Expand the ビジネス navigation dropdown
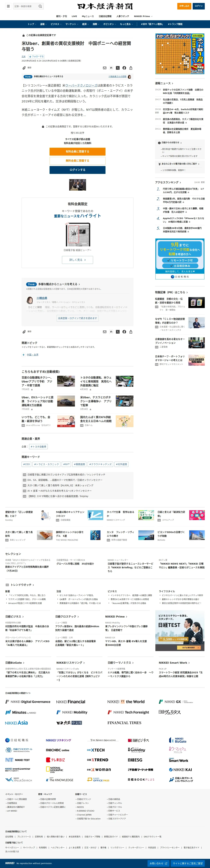Viewport: 210px width, 868px height. (56, 24)
